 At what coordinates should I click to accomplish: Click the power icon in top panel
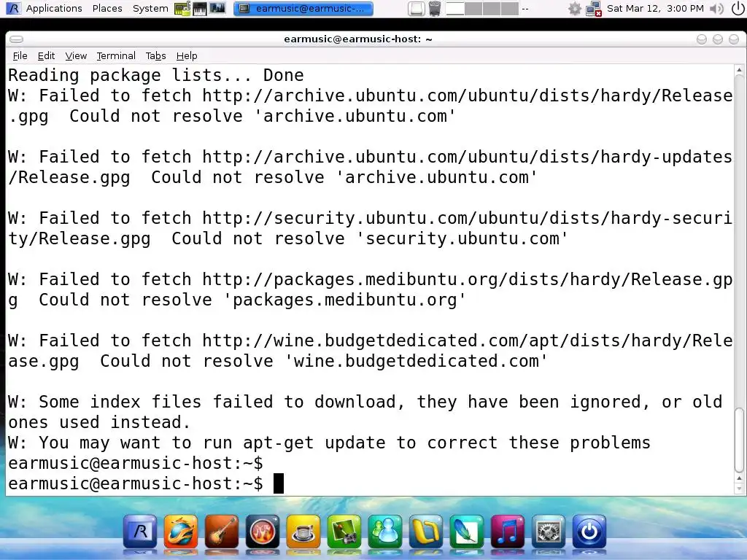737,9
